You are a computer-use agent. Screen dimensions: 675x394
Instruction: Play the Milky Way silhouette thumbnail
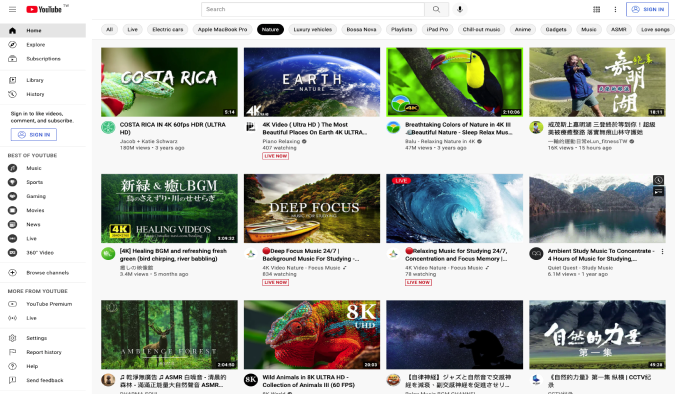[x=455, y=335]
